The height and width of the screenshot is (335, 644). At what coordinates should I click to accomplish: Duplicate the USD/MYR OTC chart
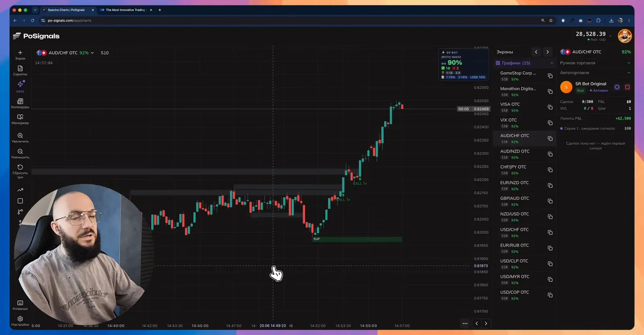550,279
